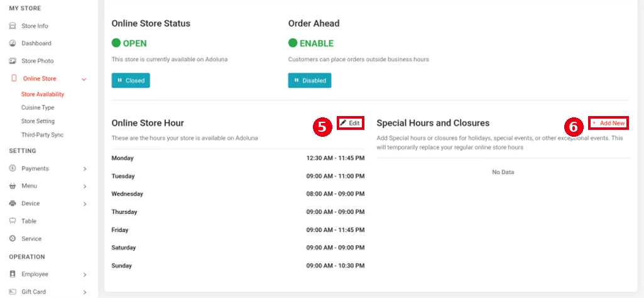644x298 pixels.
Task: Click the Dashboard gauge icon
Action: 13,43
